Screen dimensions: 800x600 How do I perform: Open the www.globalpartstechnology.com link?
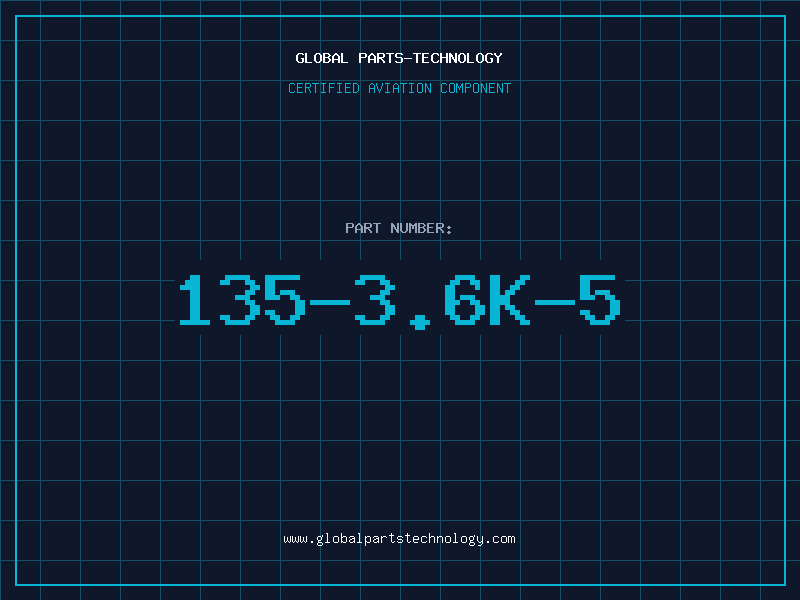(399, 539)
